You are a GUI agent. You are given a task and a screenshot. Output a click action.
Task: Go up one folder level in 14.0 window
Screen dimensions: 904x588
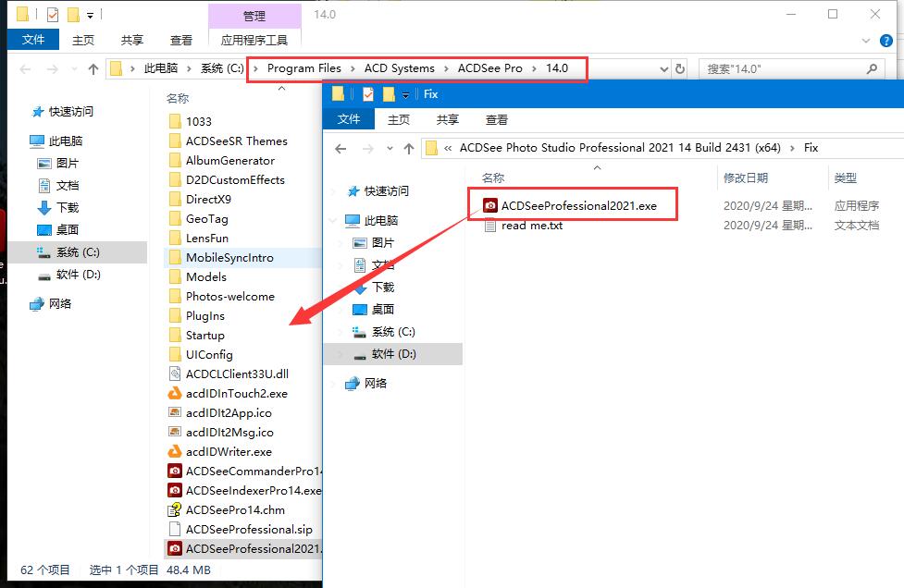click(x=93, y=69)
